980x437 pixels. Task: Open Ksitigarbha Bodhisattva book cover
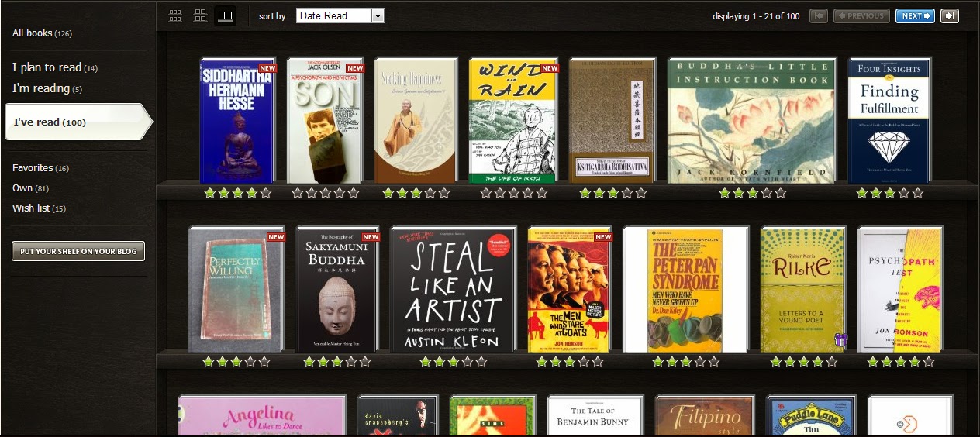pos(612,121)
